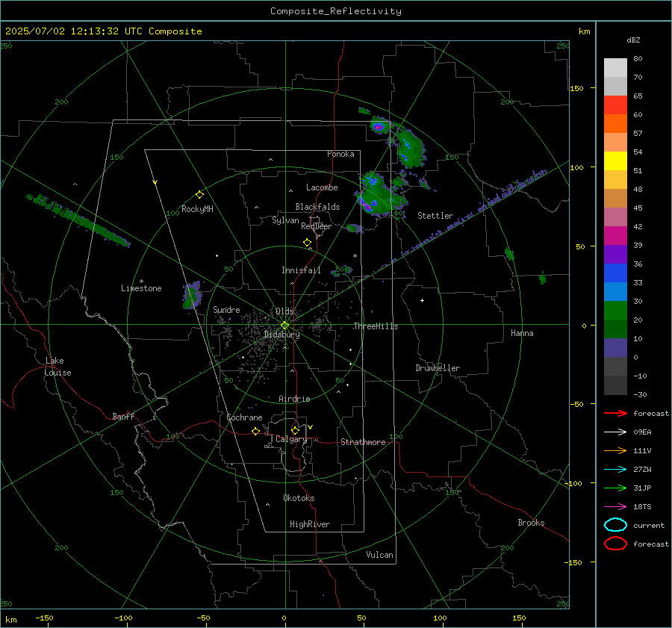
Task: Click the Strathmore label
Action: [363, 442]
